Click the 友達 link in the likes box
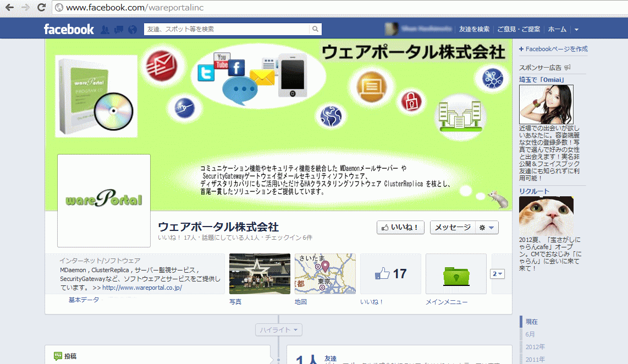The height and width of the screenshot is (364, 628). 330,358
